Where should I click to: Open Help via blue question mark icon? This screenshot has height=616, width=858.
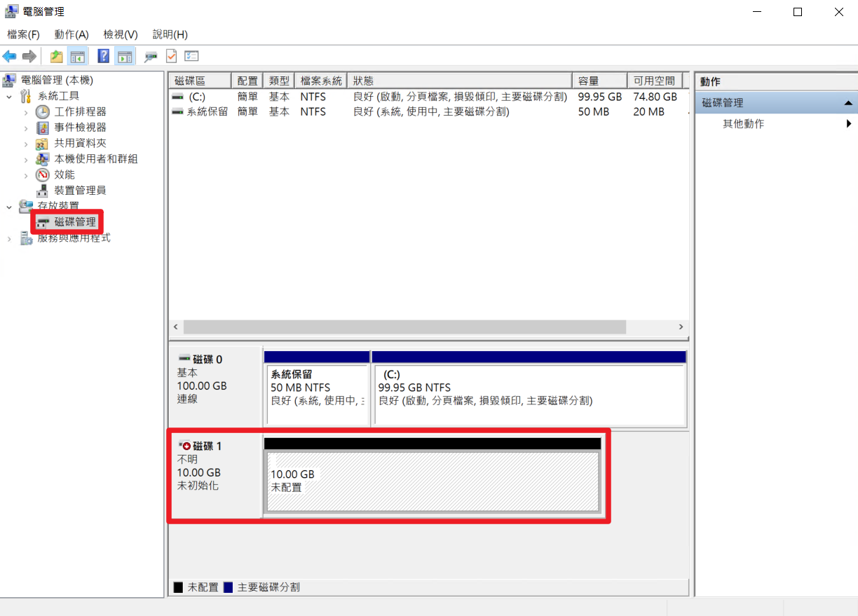coord(104,56)
